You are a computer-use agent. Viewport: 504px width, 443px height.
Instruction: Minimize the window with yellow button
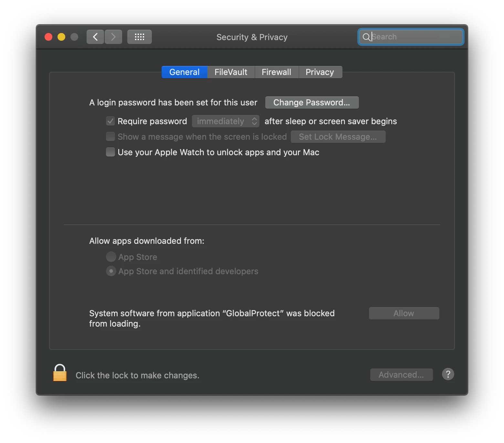coord(61,37)
